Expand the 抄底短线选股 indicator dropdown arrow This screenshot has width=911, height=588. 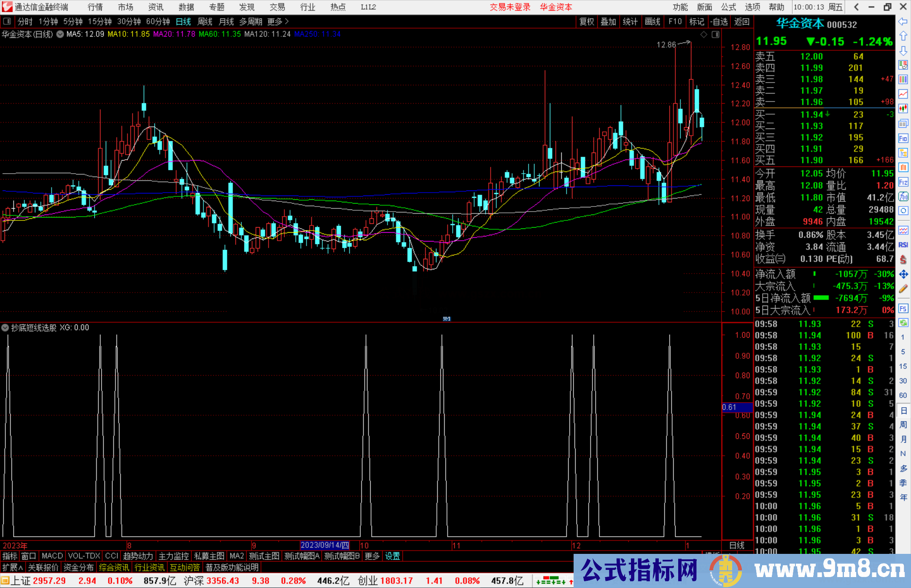pos(5,328)
